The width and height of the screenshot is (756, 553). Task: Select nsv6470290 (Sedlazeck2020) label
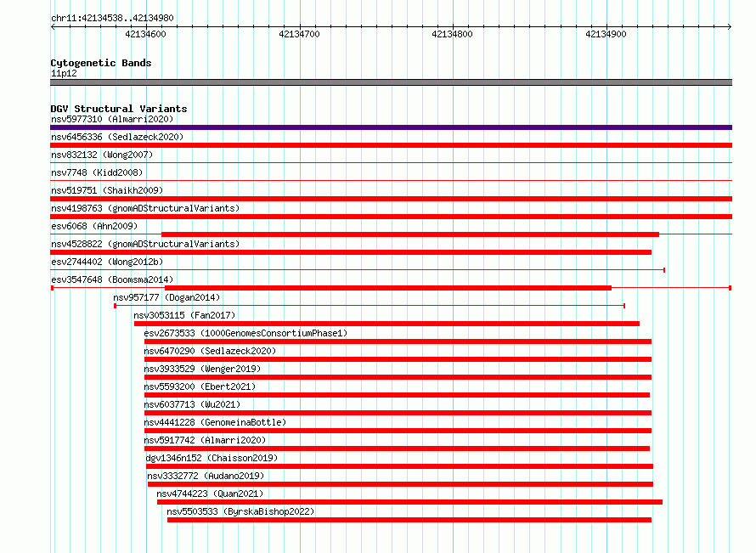pyautogui.click(x=210, y=351)
